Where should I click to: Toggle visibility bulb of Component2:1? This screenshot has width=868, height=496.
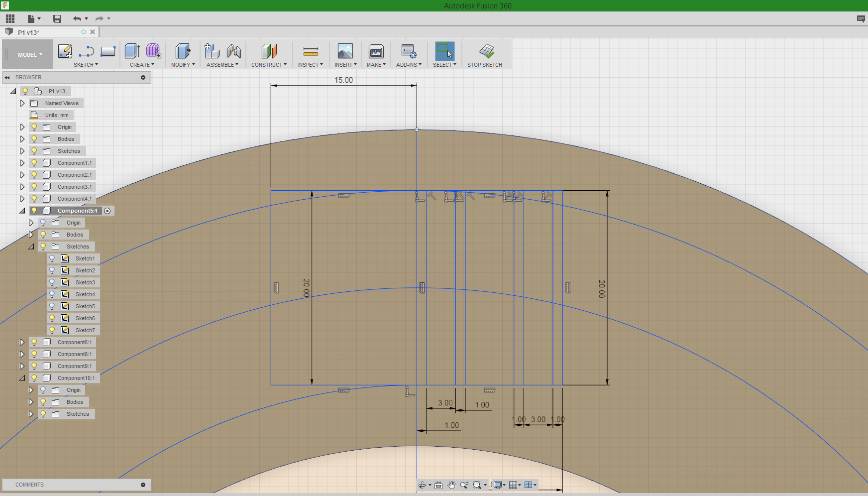34,175
